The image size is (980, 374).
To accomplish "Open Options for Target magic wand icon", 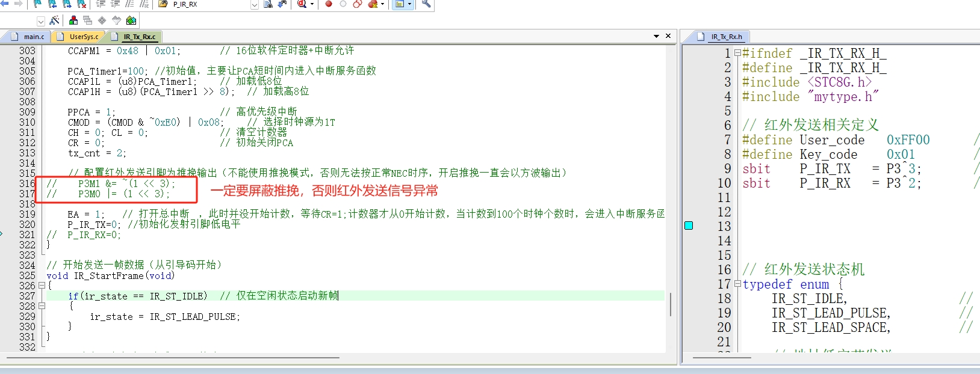I will (x=54, y=20).
